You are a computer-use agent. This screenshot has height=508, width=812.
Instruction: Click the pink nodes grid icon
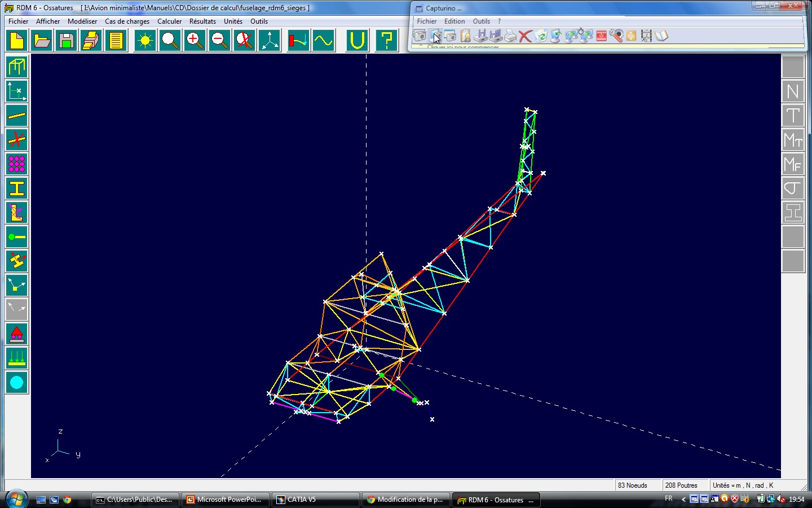tap(17, 164)
